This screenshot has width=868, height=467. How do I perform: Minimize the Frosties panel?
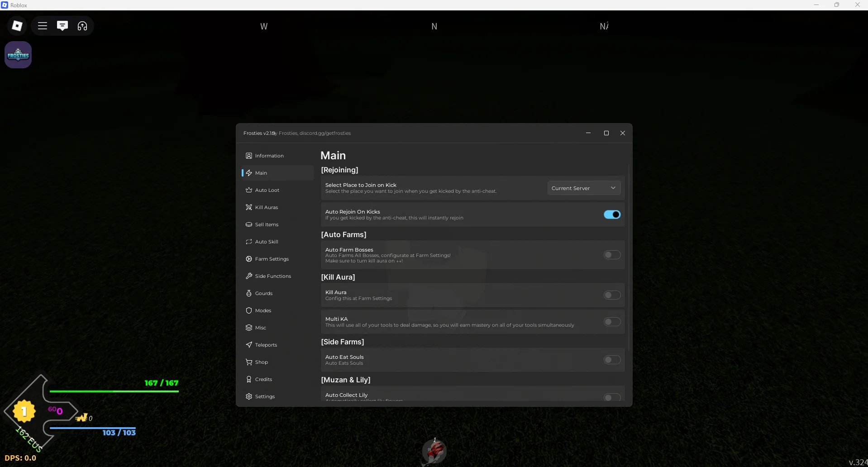588,133
